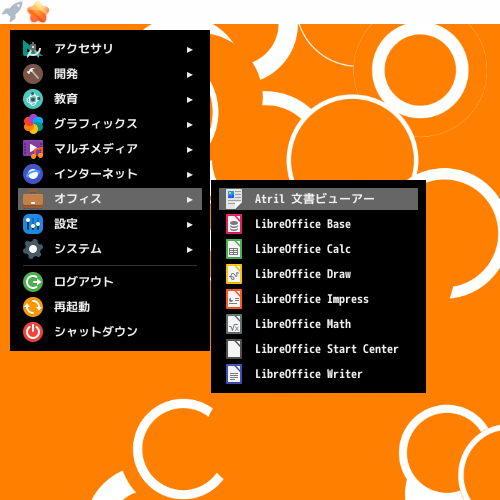Click the blue sliders icon for 設定
Screen dimensions: 500x500
(x=33, y=224)
